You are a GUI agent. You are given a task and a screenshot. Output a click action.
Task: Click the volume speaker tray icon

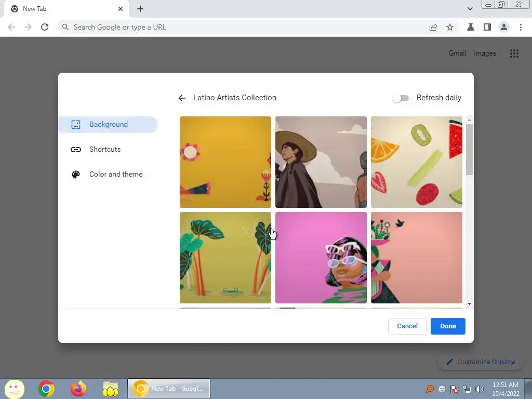480,389
